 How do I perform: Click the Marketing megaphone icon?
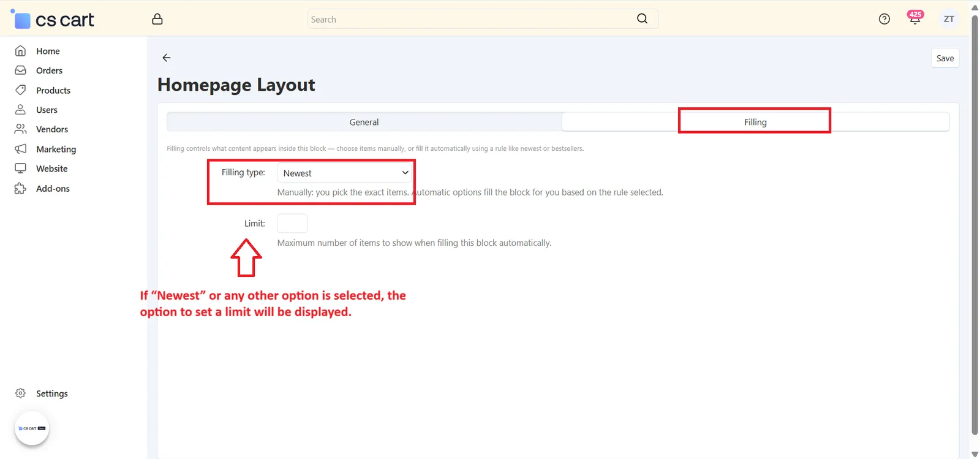click(x=20, y=149)
